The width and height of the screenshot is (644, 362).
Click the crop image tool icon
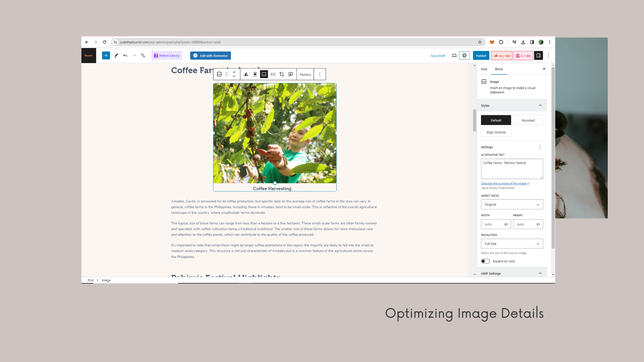click(282, 74)
